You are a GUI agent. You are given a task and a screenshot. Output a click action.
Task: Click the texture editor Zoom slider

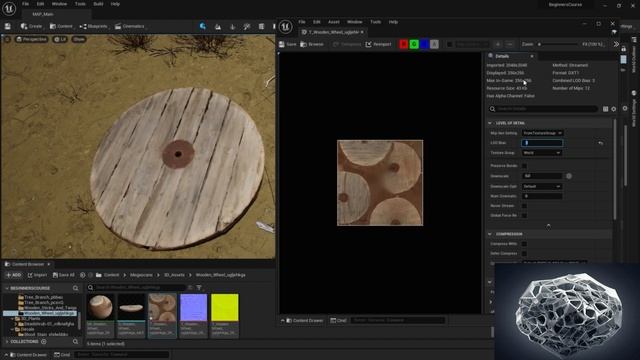[558, 44]
